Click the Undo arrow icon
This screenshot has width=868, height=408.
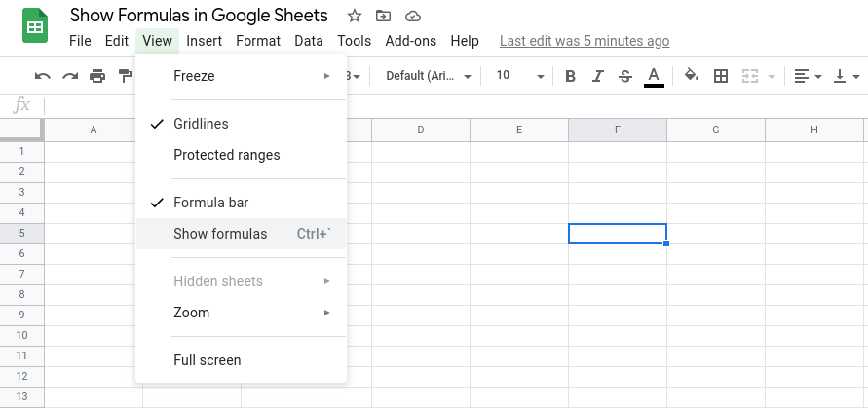(x=42, y=76)
